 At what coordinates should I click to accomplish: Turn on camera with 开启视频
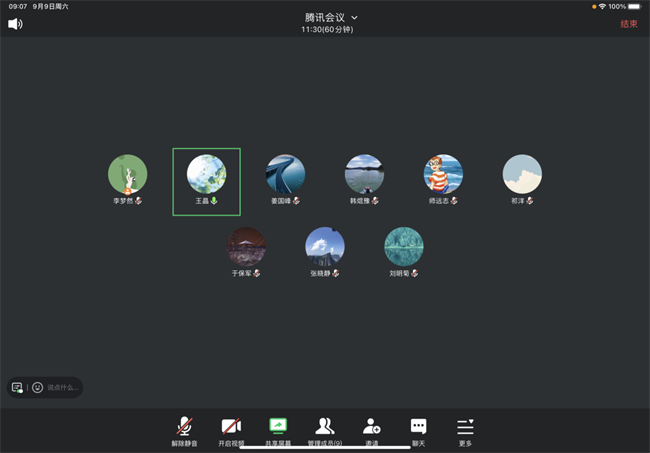[x=231, y=431]
